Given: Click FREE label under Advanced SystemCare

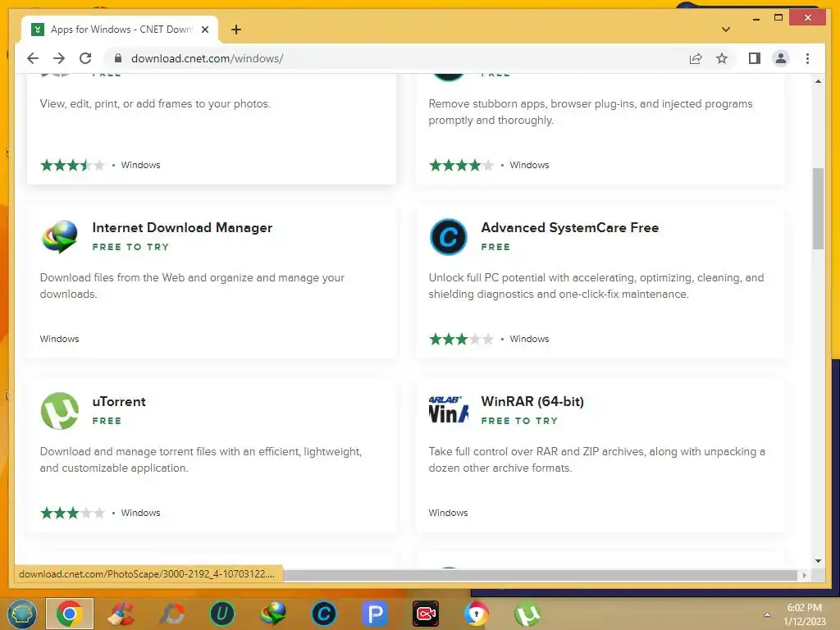Looking at the screenshot, I should (495, 247).
